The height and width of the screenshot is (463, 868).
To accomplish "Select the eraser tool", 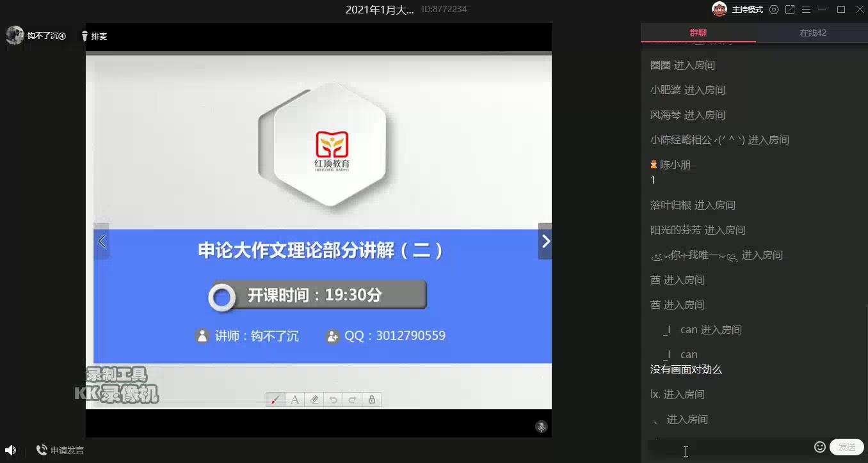I will (x=314, y=400).
